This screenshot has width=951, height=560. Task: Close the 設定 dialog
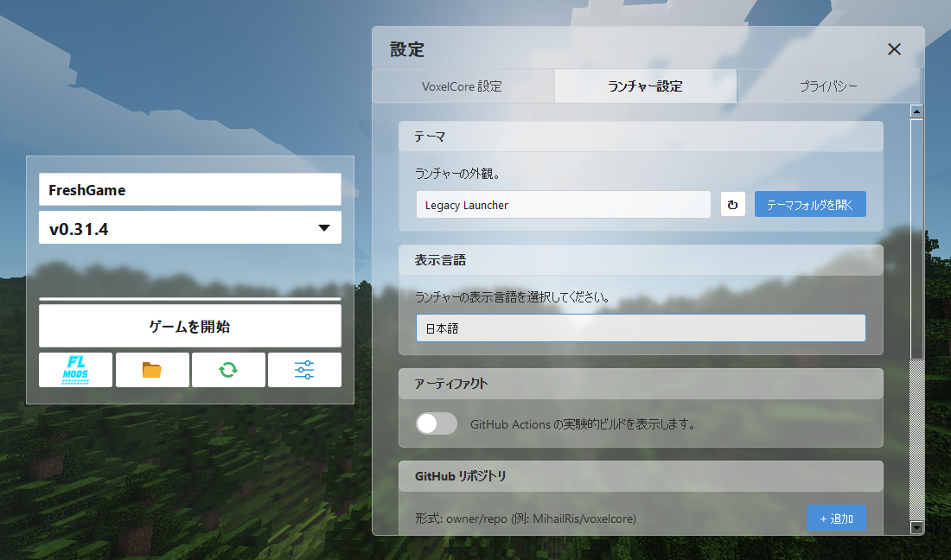[x=894, y=49]
